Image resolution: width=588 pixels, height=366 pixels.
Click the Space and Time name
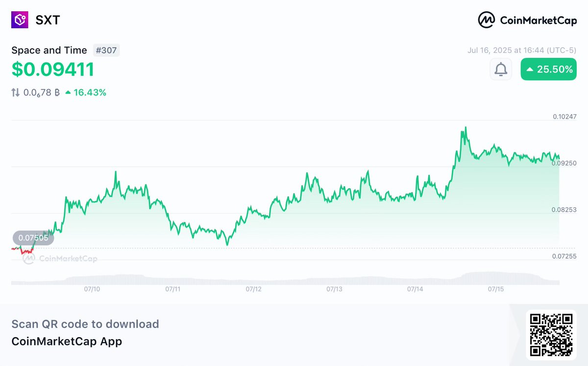(49, 50)
